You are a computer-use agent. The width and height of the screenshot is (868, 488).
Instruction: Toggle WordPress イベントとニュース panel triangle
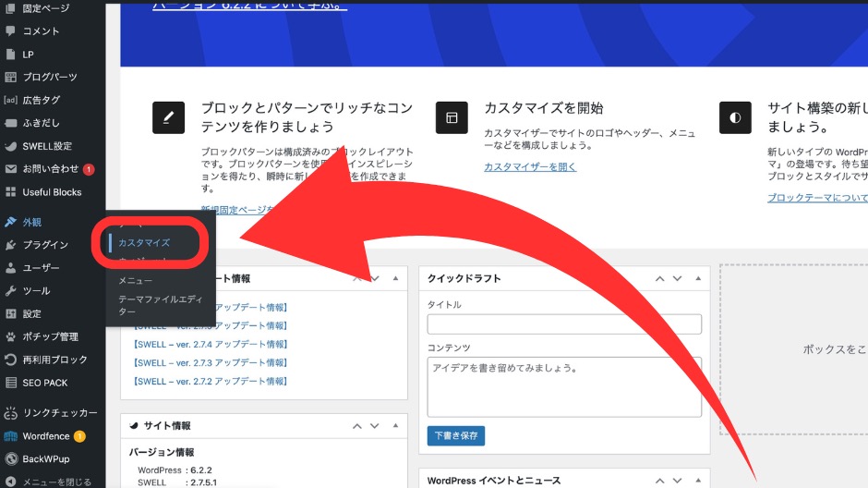[698, 480]
